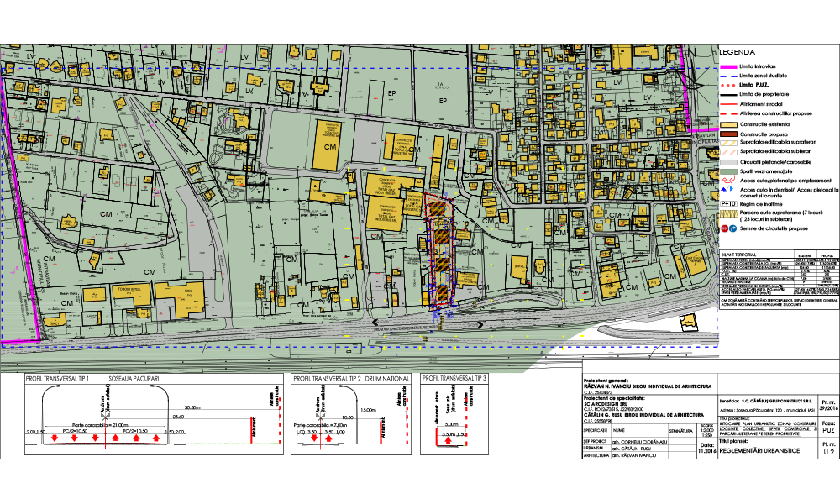Screen dimensions: 840x504
Task: Click the 5.00m dimension in profile 3
Action: 452,425
